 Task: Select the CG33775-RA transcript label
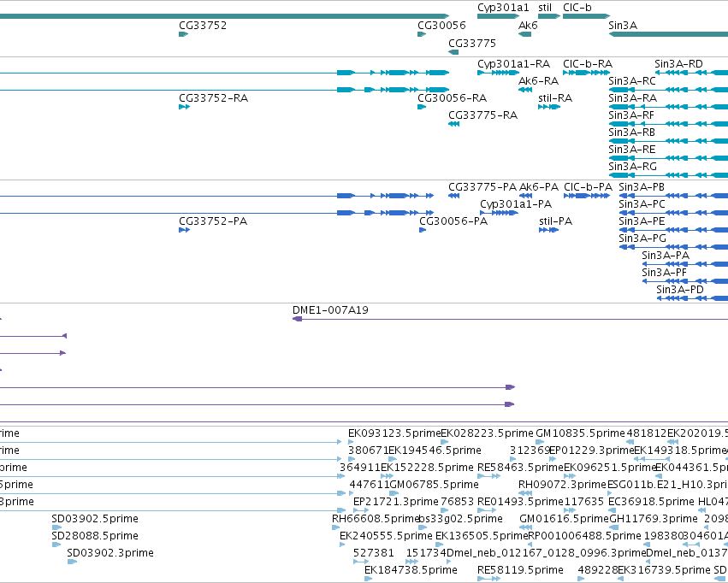click(482, 115)
